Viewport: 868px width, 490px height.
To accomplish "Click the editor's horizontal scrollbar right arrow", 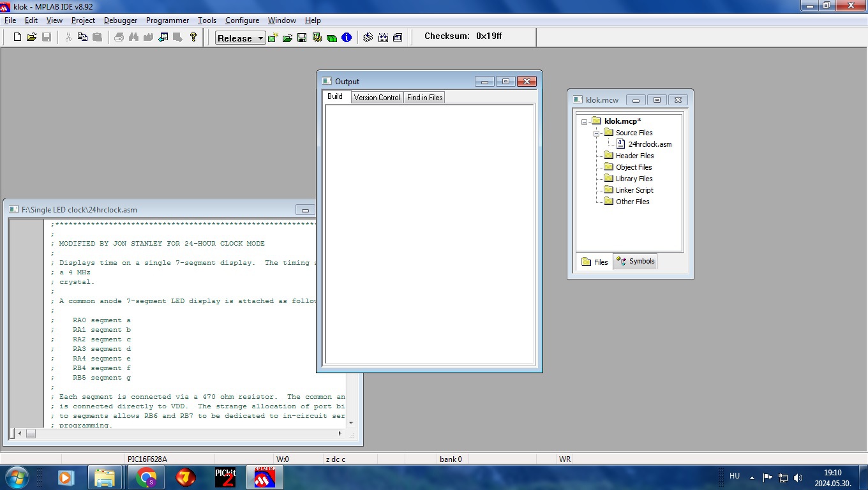I will point(340,433).
